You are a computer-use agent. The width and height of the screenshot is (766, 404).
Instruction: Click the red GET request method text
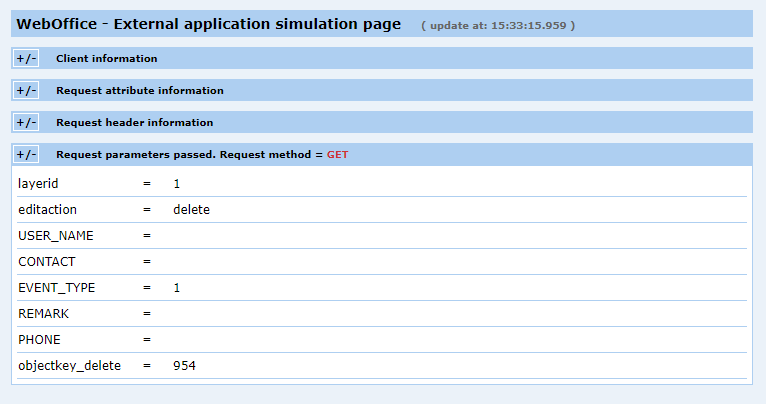click(x=337, y=155)
